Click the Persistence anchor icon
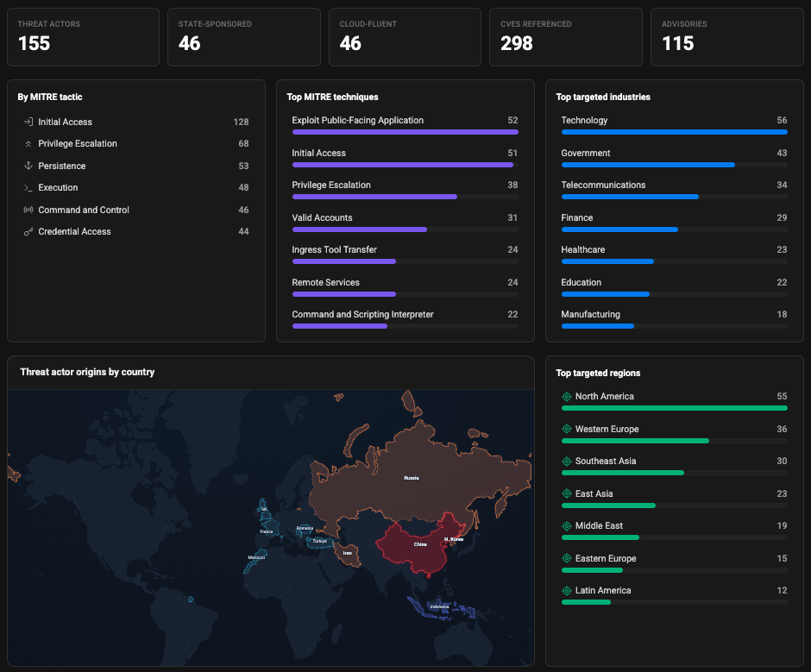 (x=28, y=166)
